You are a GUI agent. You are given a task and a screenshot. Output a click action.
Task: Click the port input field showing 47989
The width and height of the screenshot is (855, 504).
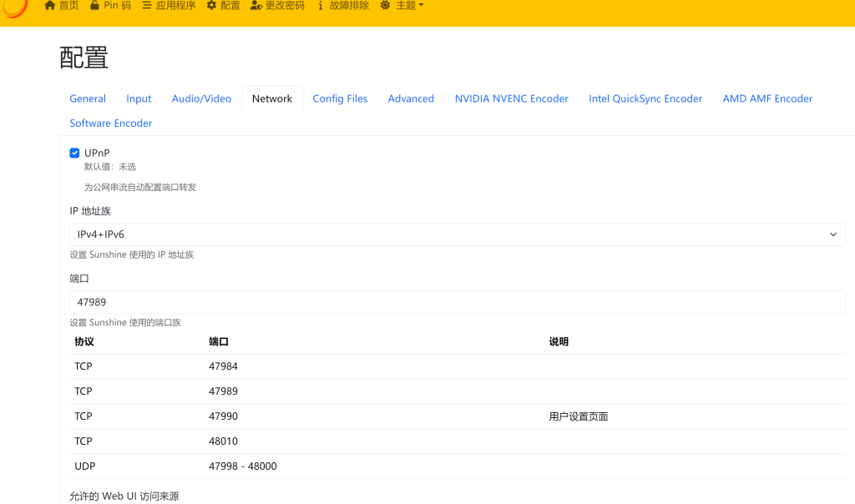tap(457, 302)
